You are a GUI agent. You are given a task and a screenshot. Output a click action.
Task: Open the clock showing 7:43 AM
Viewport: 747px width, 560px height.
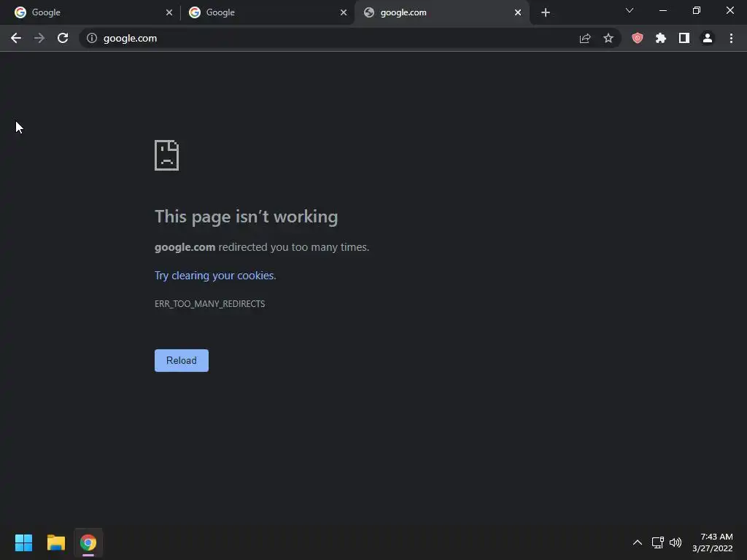point(713,542)
